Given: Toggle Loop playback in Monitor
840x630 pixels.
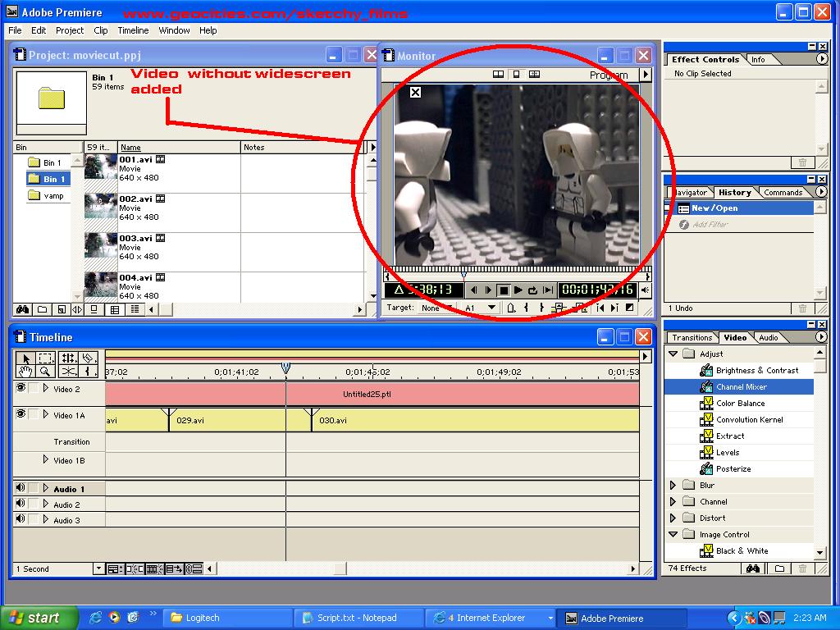Looking at the screenshot, I should [x=532, y=290].
